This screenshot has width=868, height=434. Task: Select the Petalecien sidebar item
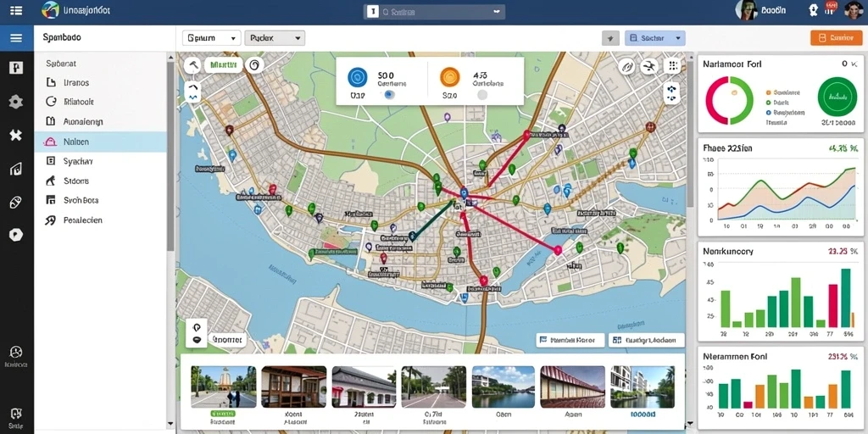100,220
